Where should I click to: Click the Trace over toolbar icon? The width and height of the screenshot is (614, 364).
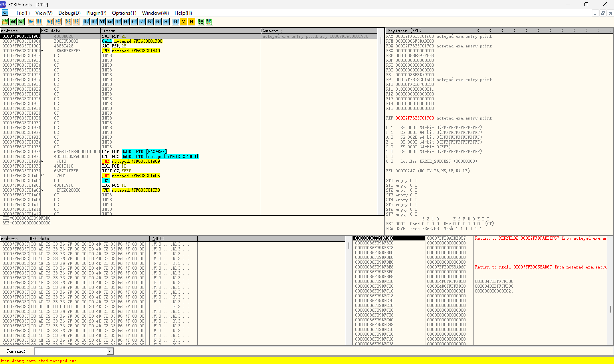(76, 22)
